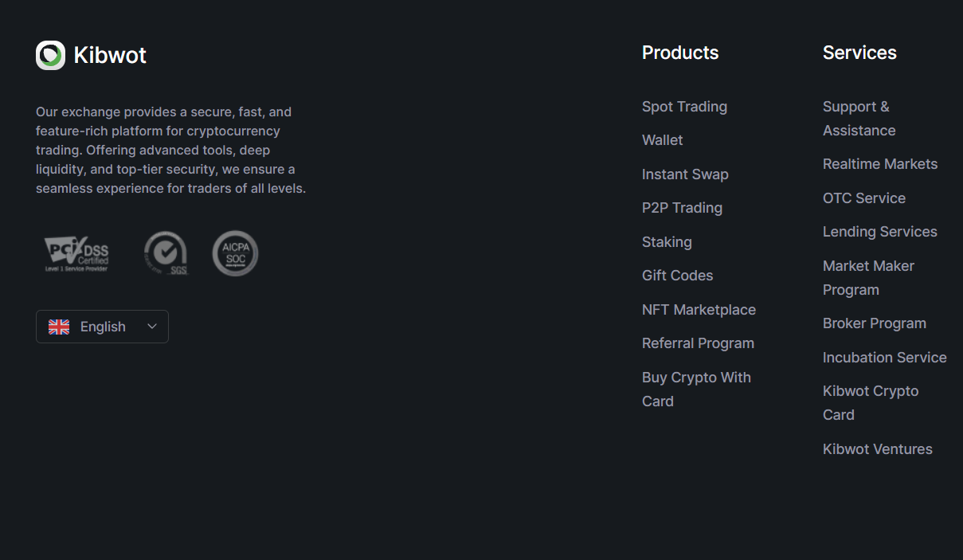This screenshot has height=560, width=963.
Task: Click Support & Assistance link
Action: click(x=858, y=118)
